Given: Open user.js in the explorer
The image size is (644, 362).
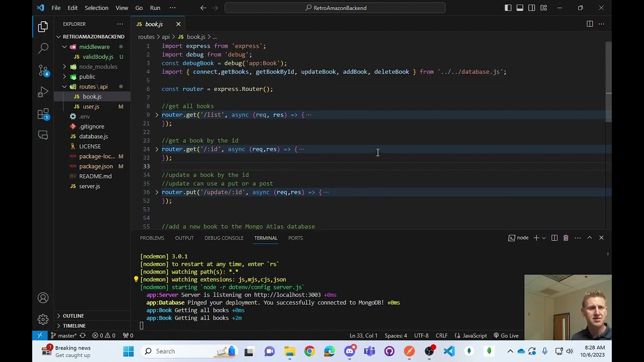Looking at the screenshot, I should (x=91, y=107).
